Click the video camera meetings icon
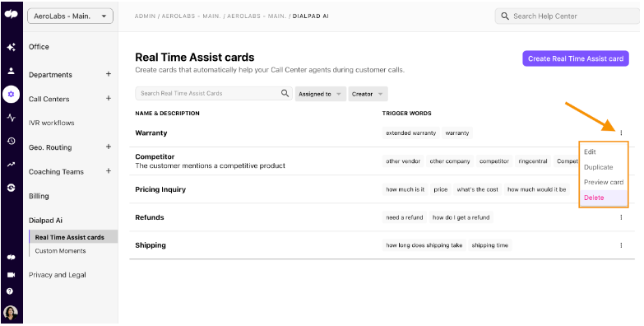The width and height of the screenshot is (644, 326). click(x=11, y=275)
